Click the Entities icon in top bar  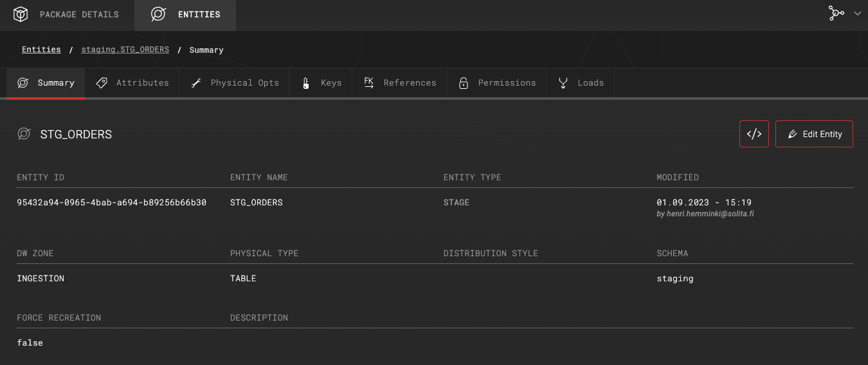[158, 14]
